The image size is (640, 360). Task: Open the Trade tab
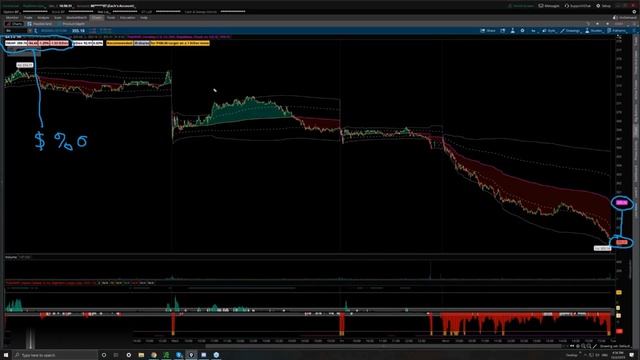tap(28, 18)
